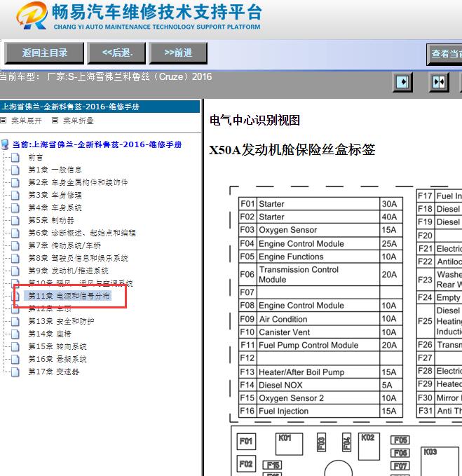
Task: Click the current model text 厂家:S-上海雪佛兰科鲁兹（Cruze）2016
Action: tap(130, 76)
